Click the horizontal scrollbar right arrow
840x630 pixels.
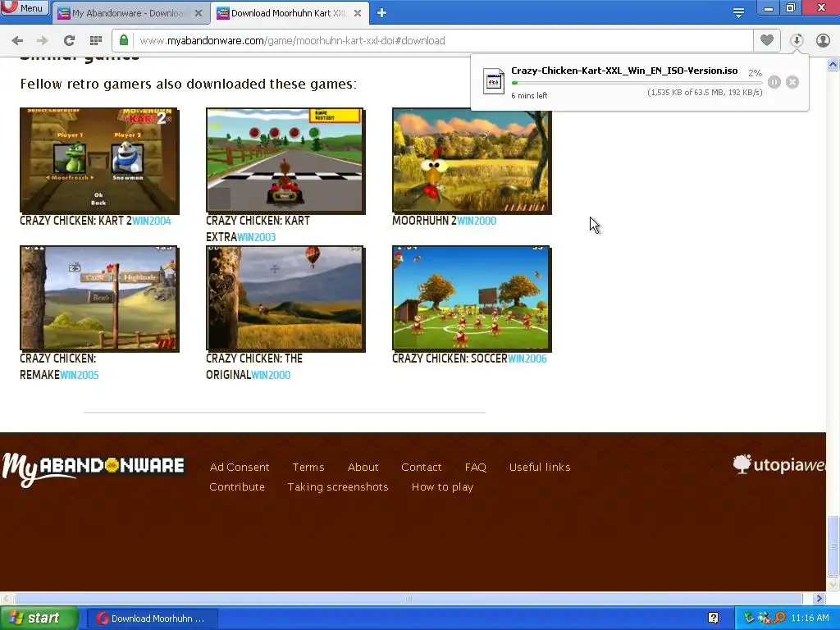819,598
